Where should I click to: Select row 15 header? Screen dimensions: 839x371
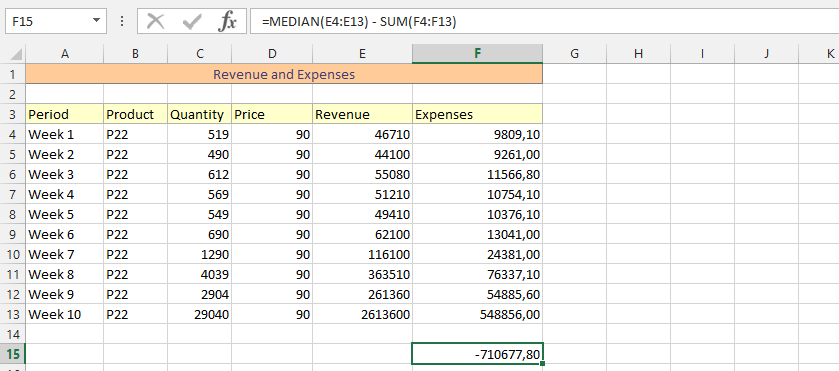pyautogui.click(x=13, y=354)
